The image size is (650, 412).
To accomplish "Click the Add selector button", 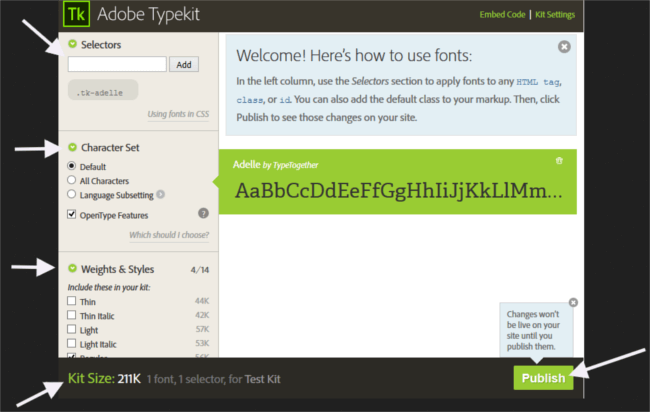I will [184, 65].
